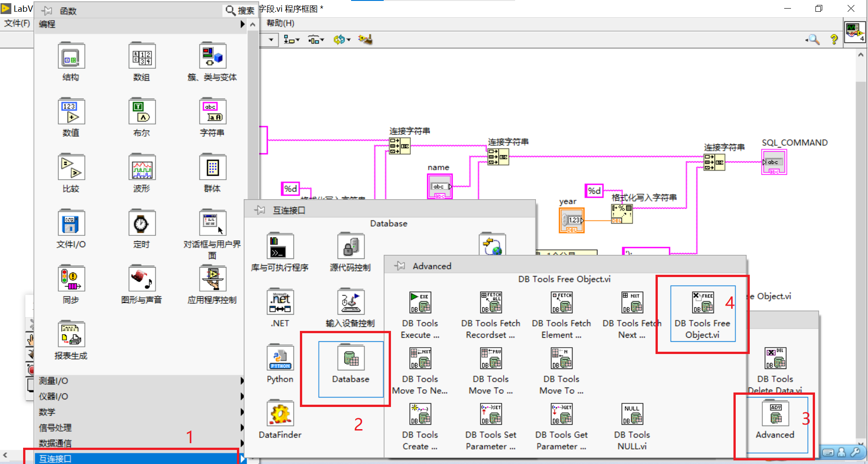
Task: Select DB Tools NULL.vi icon
Action: tap(632, 414)
